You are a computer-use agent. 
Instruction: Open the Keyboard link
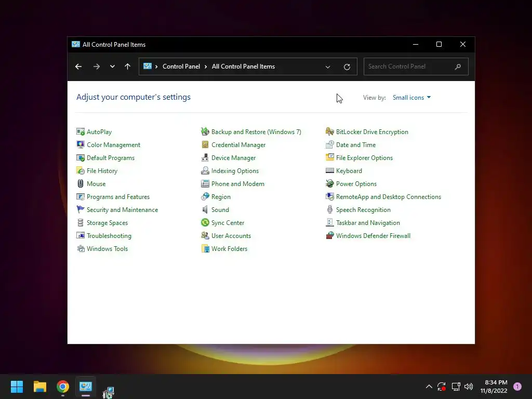pyautogui.click(x=349, y=170)
